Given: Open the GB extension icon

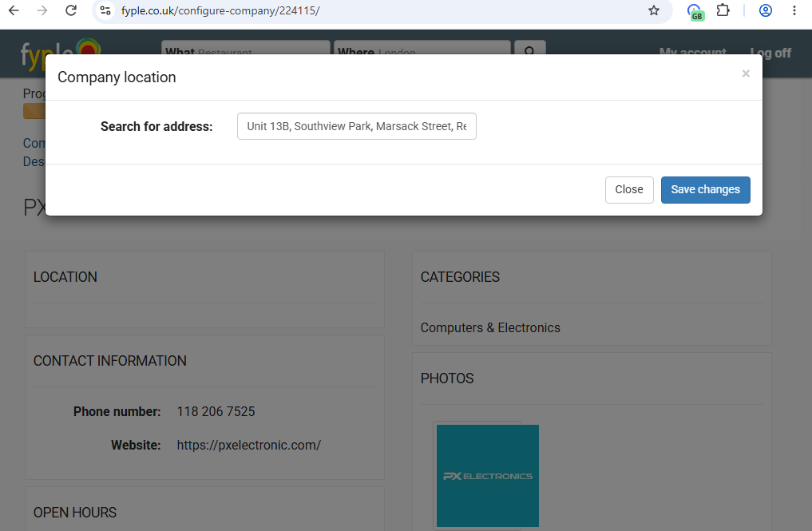Looking at the screenshot, I should tap(695, 11).
